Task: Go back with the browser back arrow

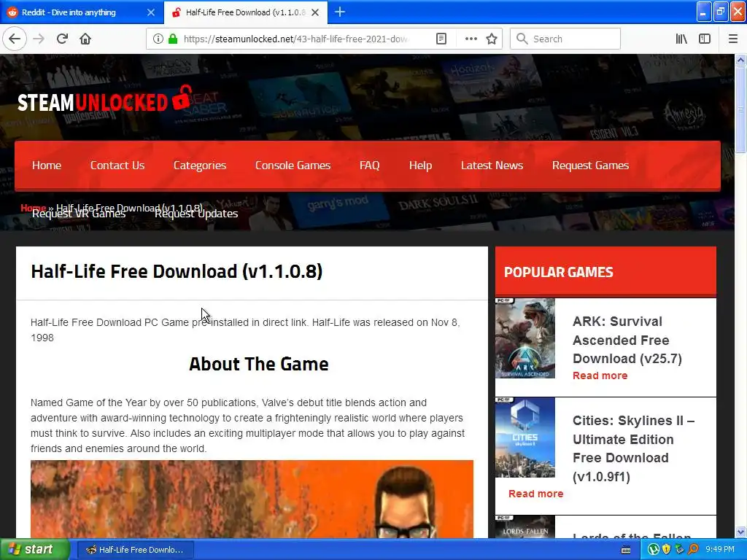Action: 15,39
